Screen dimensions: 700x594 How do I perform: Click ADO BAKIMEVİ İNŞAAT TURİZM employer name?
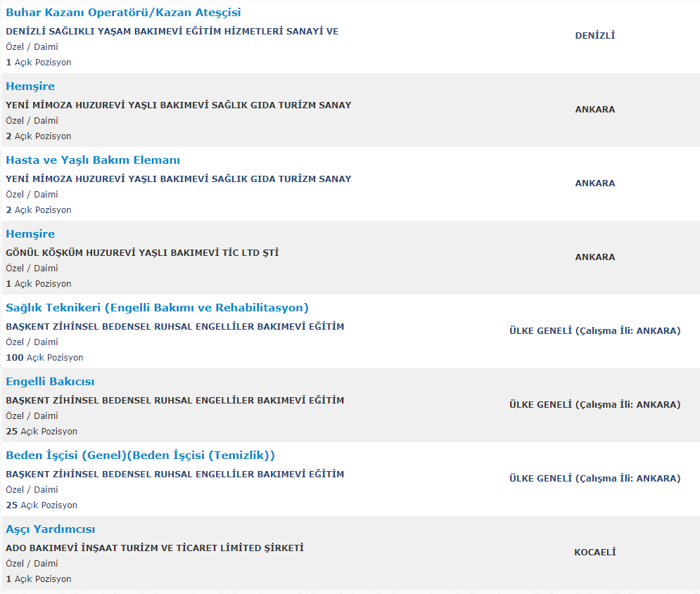click(155, 548)
